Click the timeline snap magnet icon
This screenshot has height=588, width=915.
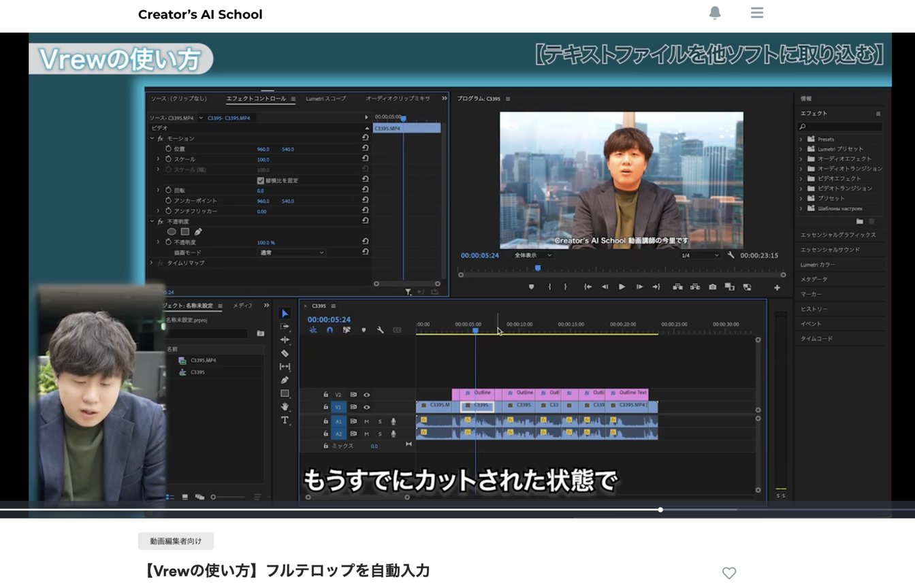(330, 330)
